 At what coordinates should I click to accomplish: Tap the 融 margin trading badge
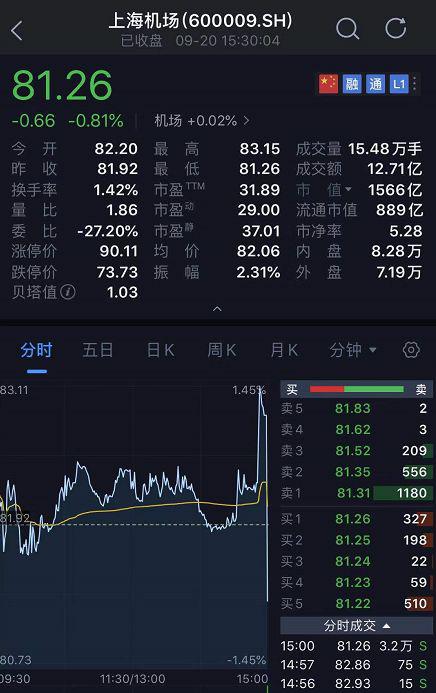[352, 84]
